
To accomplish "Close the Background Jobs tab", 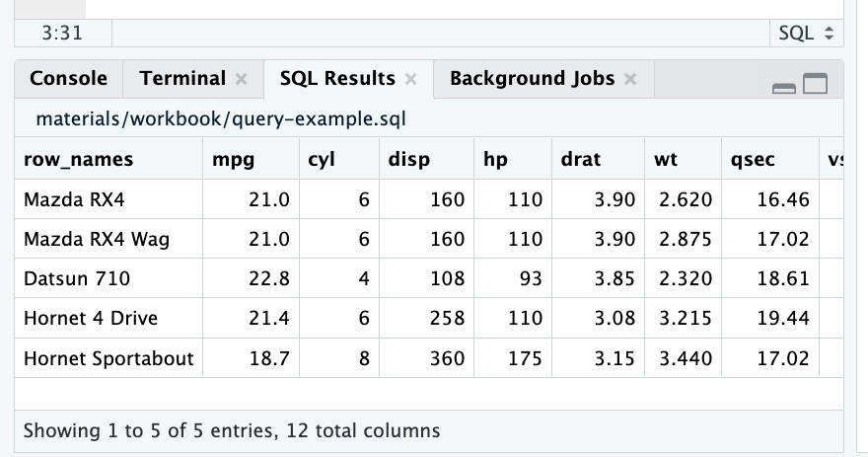I will click(630, 80).
